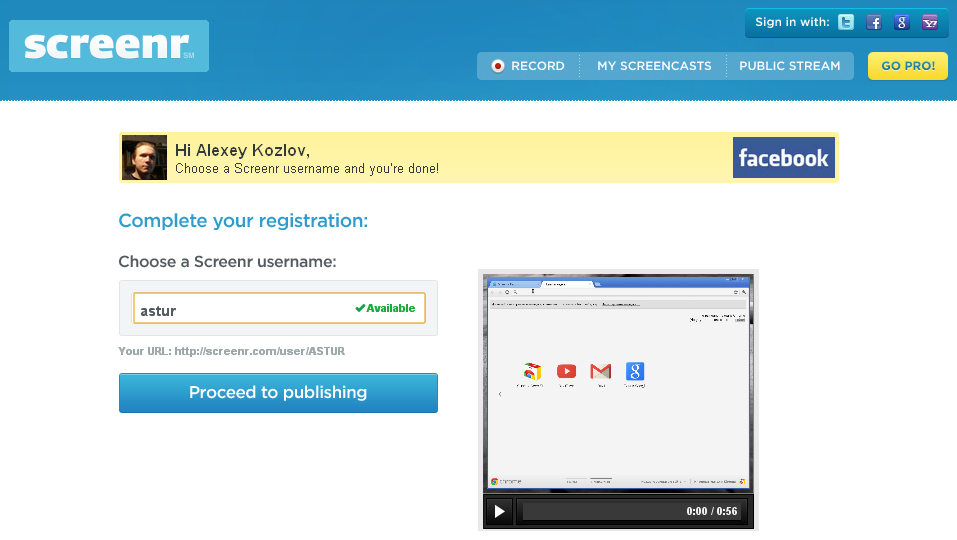
Task: Click the Screenr logo
Action: (109, 46)
